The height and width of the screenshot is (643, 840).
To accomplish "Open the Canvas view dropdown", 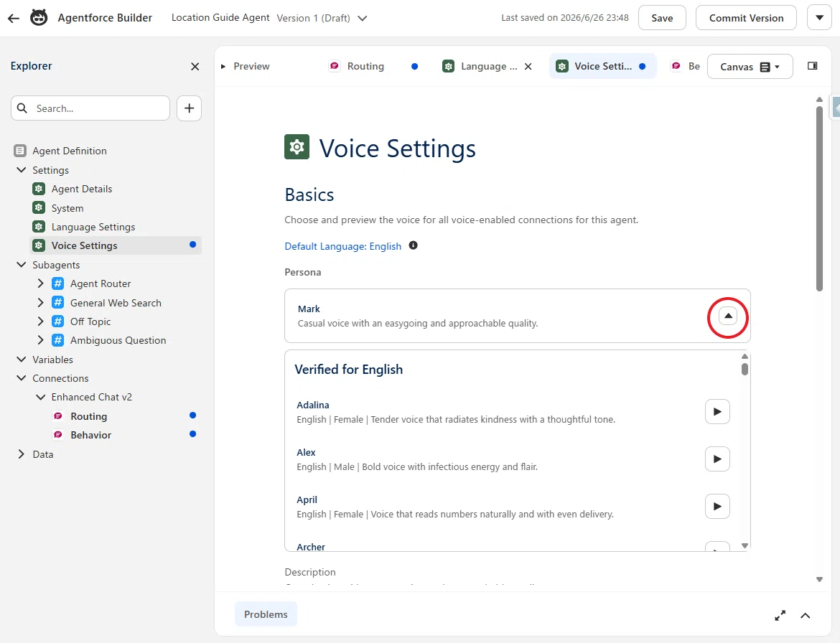I will coord(750,67).
